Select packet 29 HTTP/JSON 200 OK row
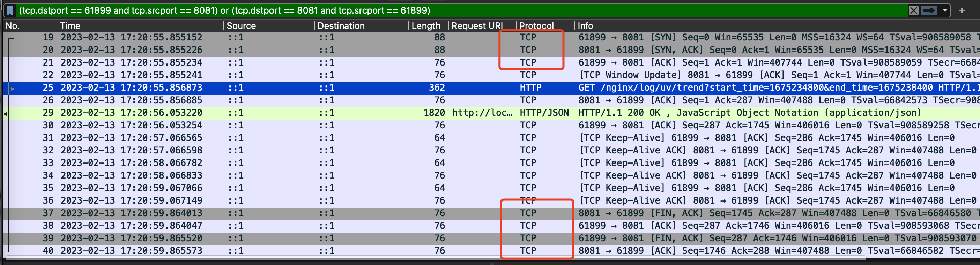 tap(491, 113)
